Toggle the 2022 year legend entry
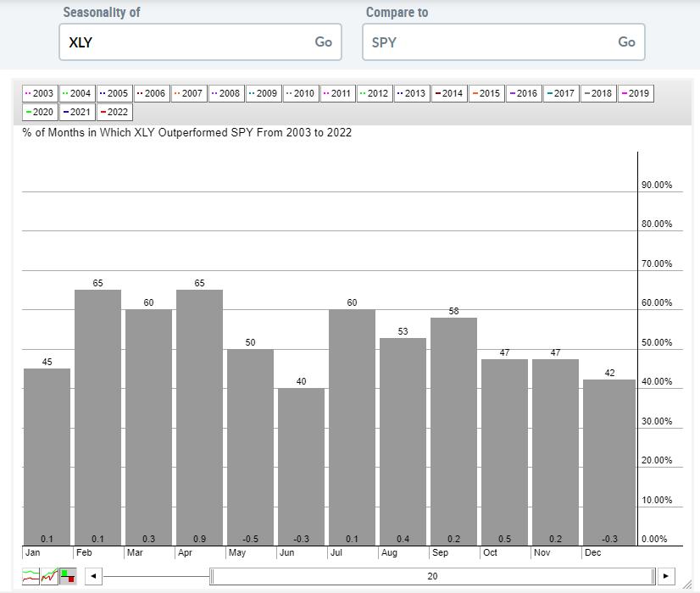Screen dimensions: 700x593 tap(114, 112)
